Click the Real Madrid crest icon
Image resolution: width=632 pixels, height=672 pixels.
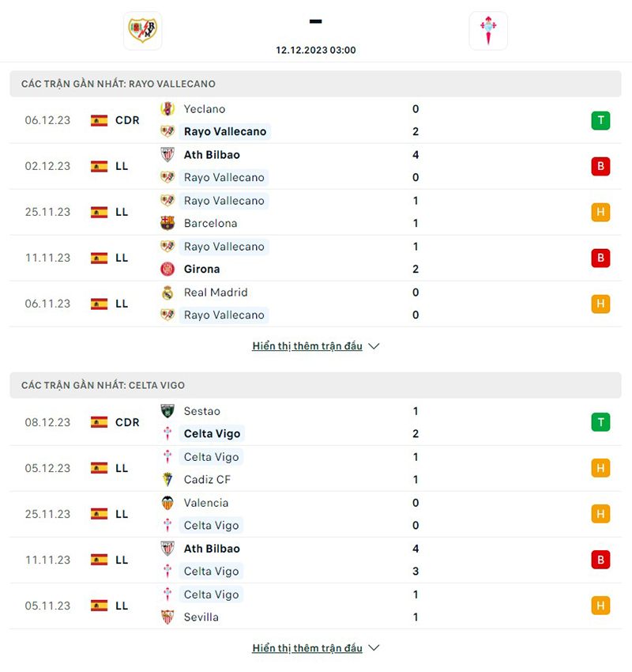coord(167,292)
